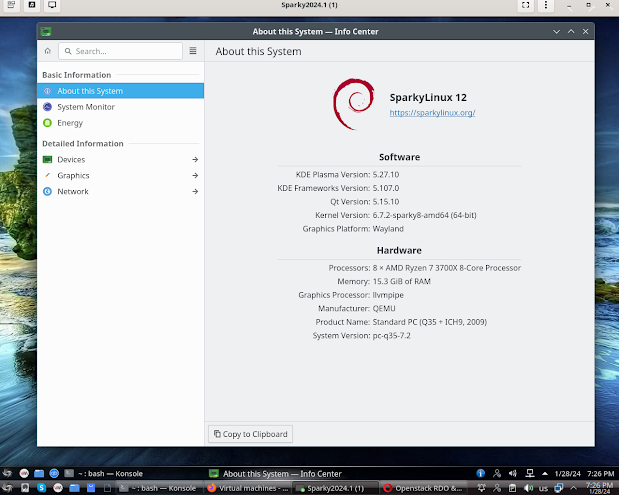Click the Kernel Version value 6.7.2-sparky8-amd64
Screen dimensions: 619x495
(424, 215)
